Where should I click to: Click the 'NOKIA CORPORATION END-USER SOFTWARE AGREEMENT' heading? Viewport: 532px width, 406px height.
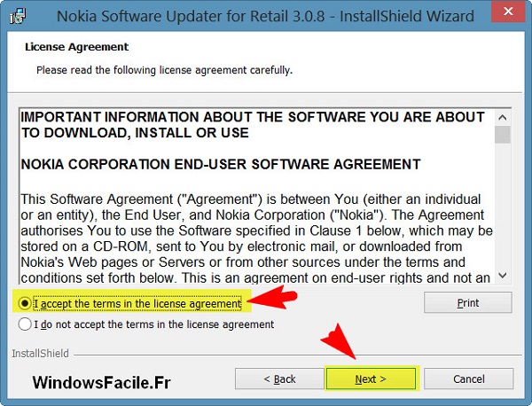coord(221,165)
